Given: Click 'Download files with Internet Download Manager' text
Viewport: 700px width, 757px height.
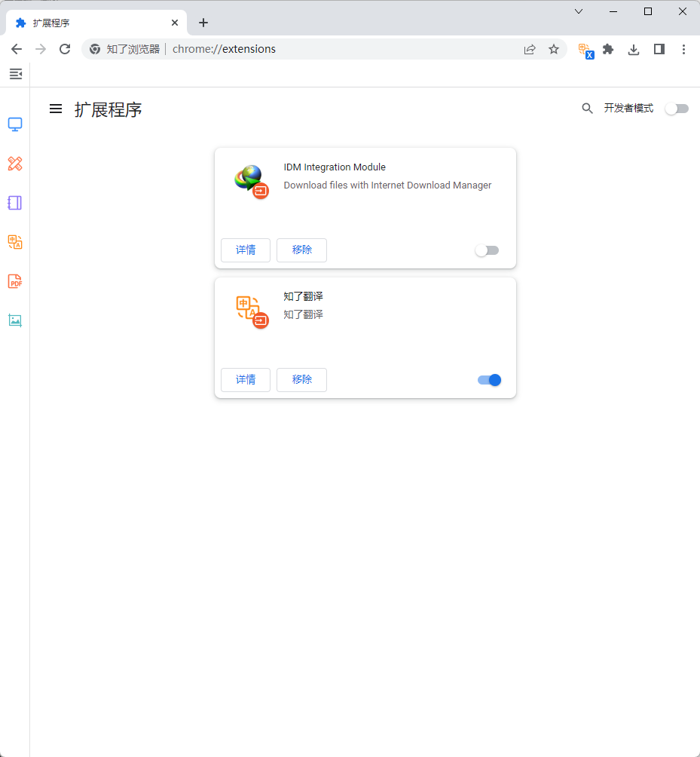Looking at the screenshot, I should pos(387,185).
